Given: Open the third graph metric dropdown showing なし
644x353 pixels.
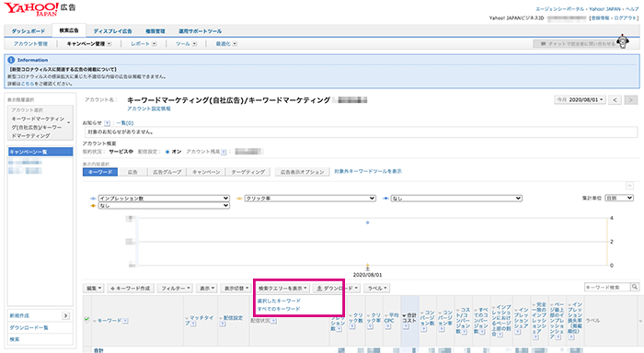Looking at the screenshot, I should click(x=456, y=199).
